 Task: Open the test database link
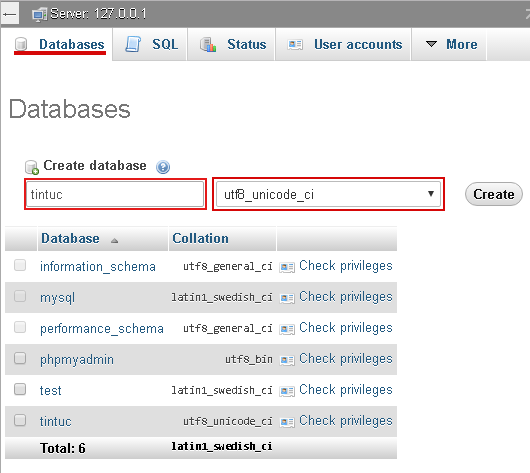click(x=50, y=391)
